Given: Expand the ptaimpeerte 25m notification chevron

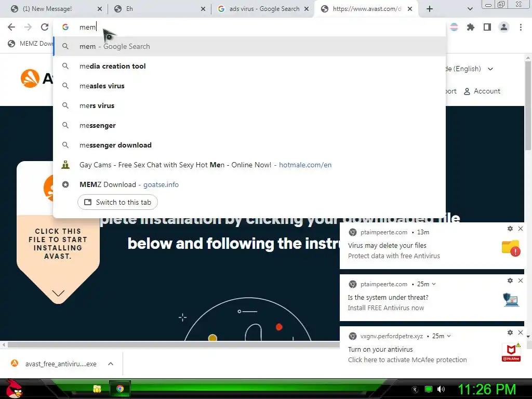Looking at the screenshot, I should point(434,284).
